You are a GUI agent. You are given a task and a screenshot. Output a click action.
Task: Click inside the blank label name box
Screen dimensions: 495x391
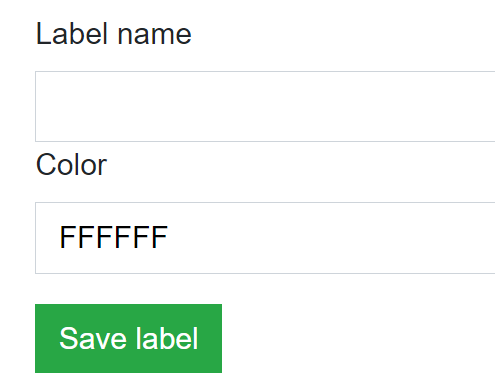[x=265, y=106]
